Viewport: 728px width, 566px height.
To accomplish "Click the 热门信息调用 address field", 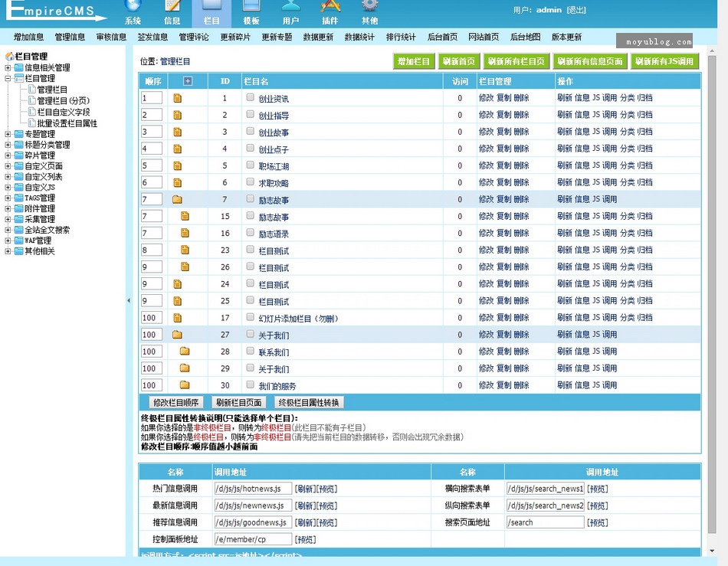I will pyautogui.click(x=253, y=489).
